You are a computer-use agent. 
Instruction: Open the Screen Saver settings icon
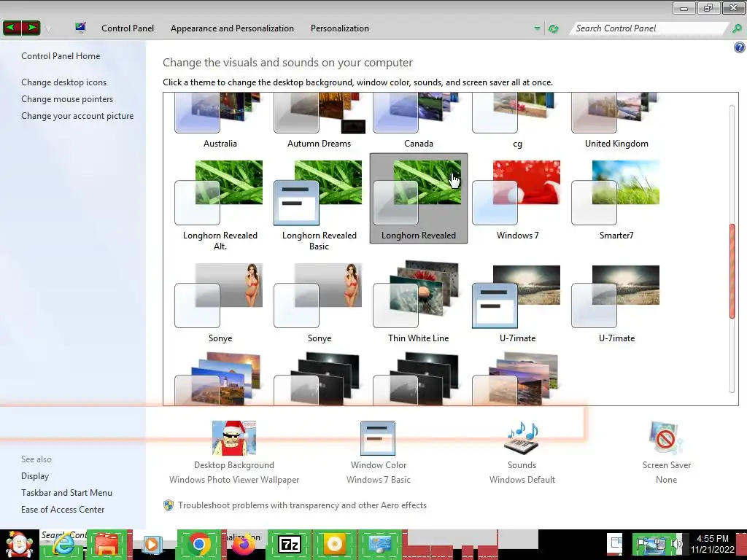click(666, 438)
